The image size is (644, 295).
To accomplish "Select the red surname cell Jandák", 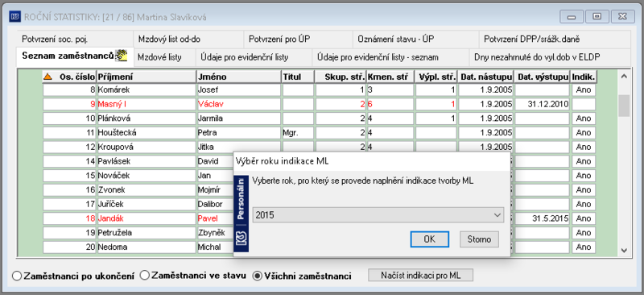I will [147, 218].
